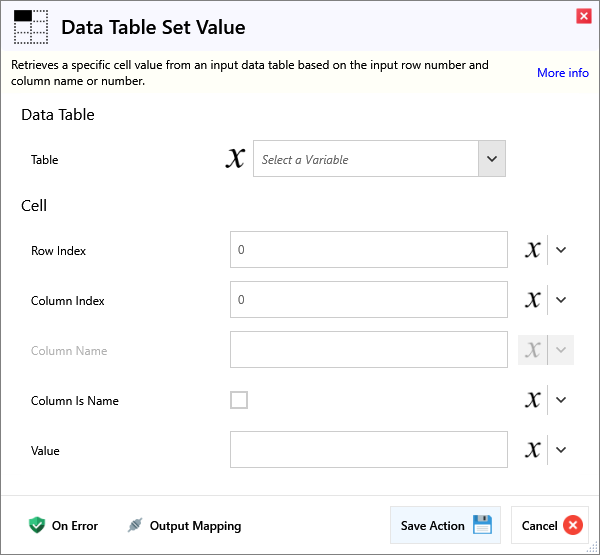Click the Row Index input field
Image resolution: width=600 pixels, height=555 pixels.
tap(368, 250)
